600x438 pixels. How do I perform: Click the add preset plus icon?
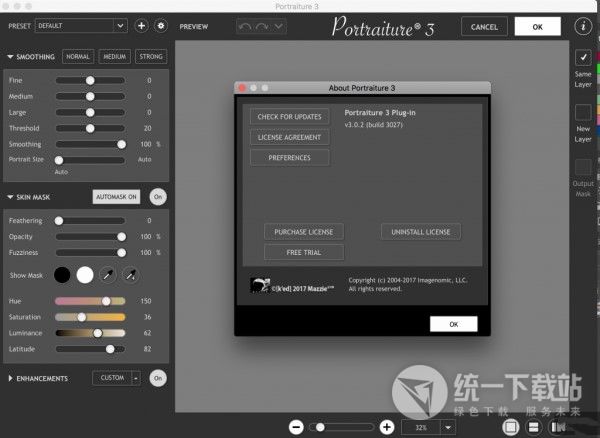click(142, 26)
